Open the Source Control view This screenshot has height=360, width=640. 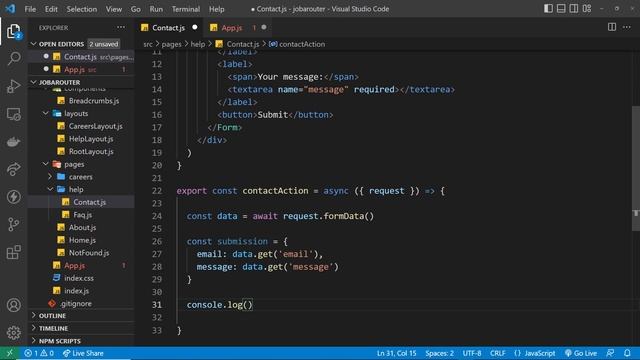point(13,224)
